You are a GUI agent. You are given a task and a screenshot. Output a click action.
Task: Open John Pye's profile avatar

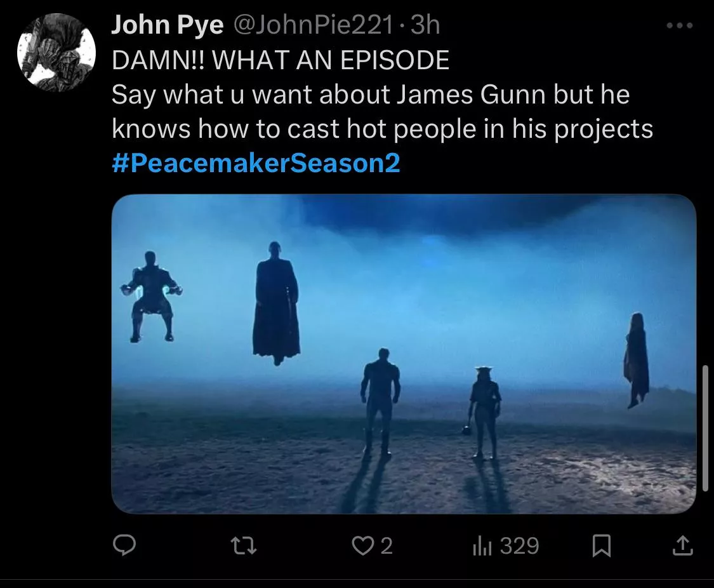[x=56, y=53]
